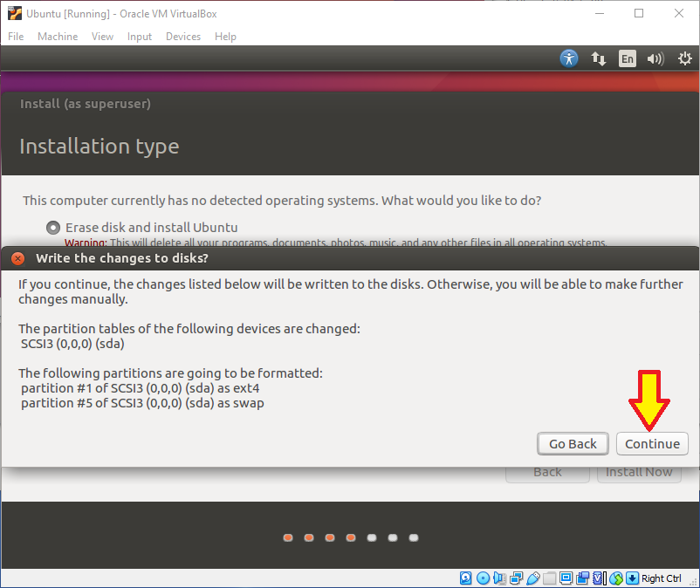Click the Back button behind the dialog
Image resolution: width=700 pixels, height=588 pixels.
coord(547,474)
